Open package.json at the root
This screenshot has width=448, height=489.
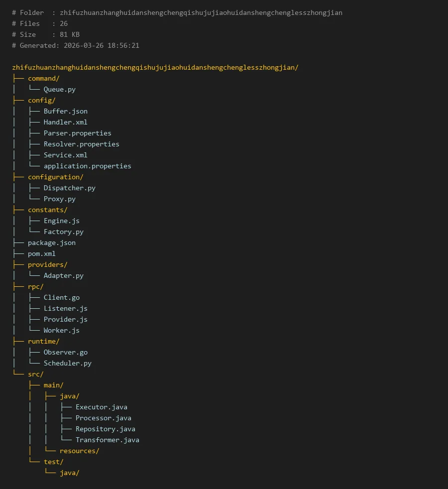[52, 243]
